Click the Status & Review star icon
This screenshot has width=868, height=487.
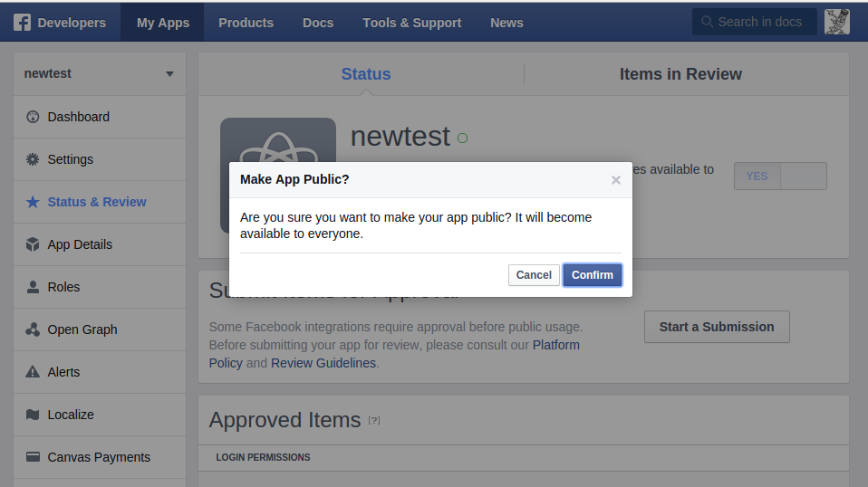pos(33,202)
